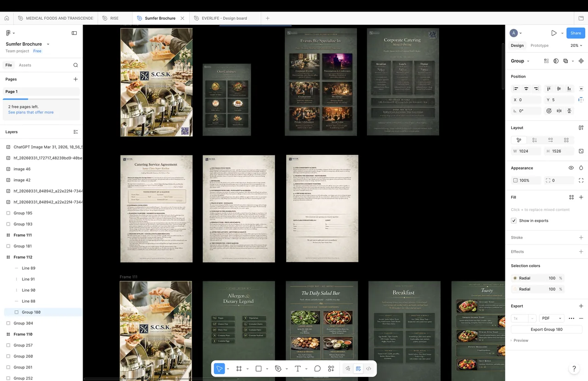Open the Actions tool in the toolbar
Image resolution: width=588 pixels, height=381 pixels.
pyautogui.click(x=331, y=369)
